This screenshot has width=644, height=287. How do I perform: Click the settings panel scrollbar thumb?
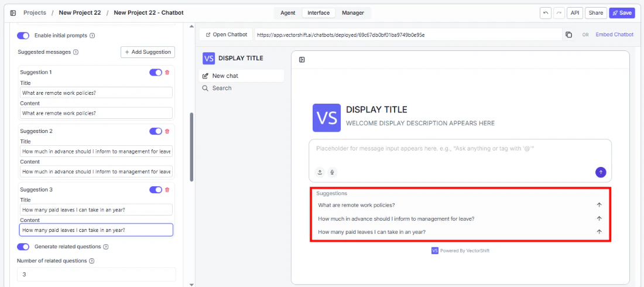191,147
